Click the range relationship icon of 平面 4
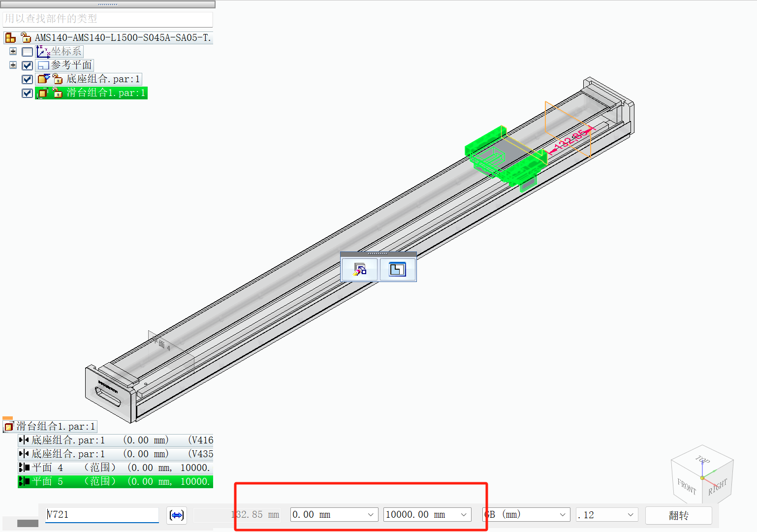This screenshot has width=757, height=532. pos(24,468)
